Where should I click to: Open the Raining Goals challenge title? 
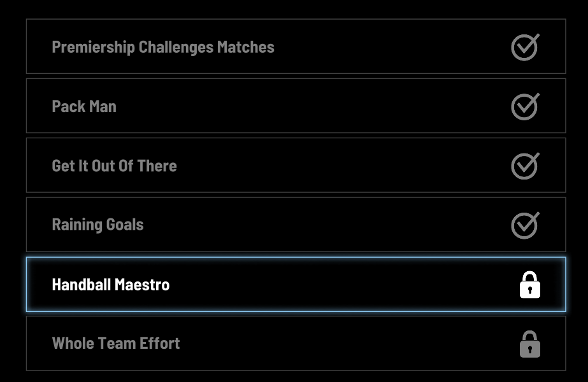(97, 225)
